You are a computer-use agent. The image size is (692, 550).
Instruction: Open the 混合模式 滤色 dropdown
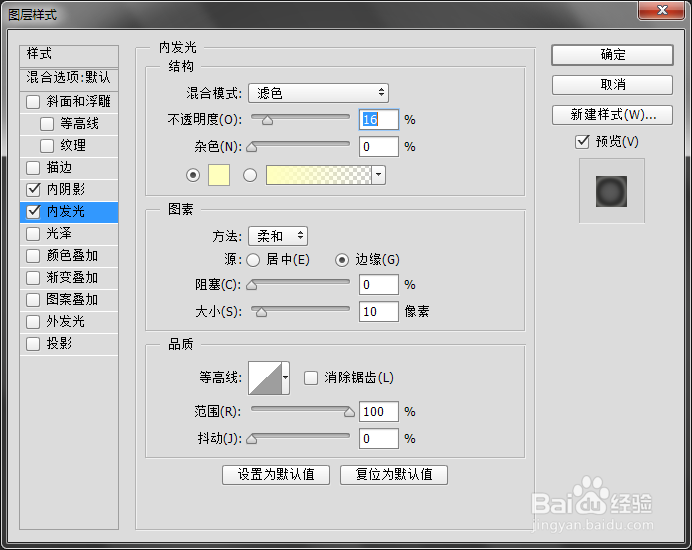[x=318, y=93]
